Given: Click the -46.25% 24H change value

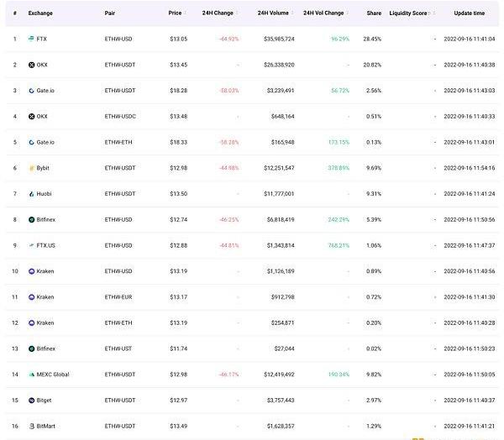Looking at the screenshot, I should (228, 220).
